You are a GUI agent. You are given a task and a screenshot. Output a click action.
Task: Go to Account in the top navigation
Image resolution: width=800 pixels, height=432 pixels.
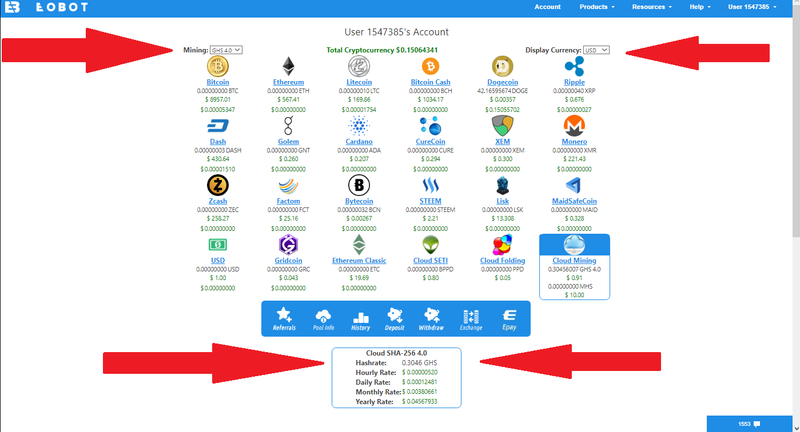(547, 7)
